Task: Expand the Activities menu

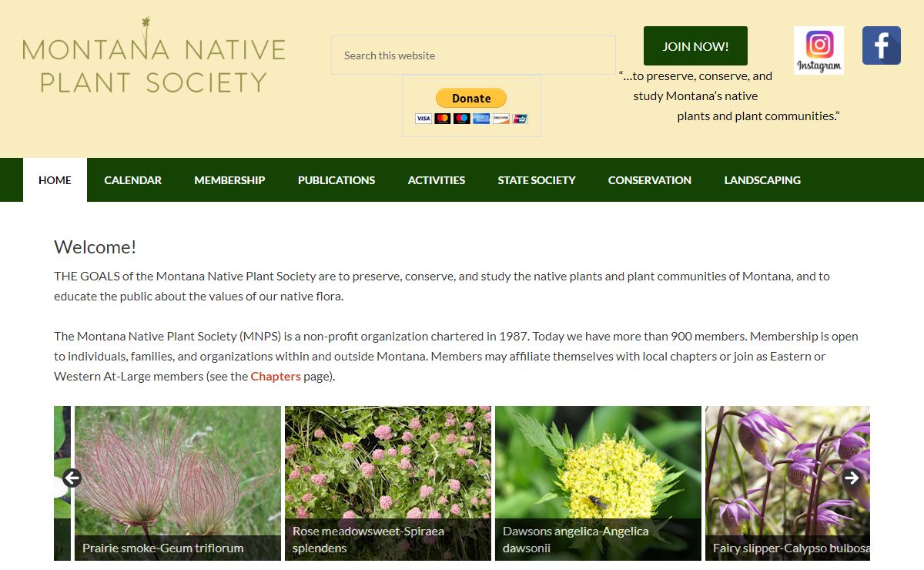Action: (x=436, y=180)
